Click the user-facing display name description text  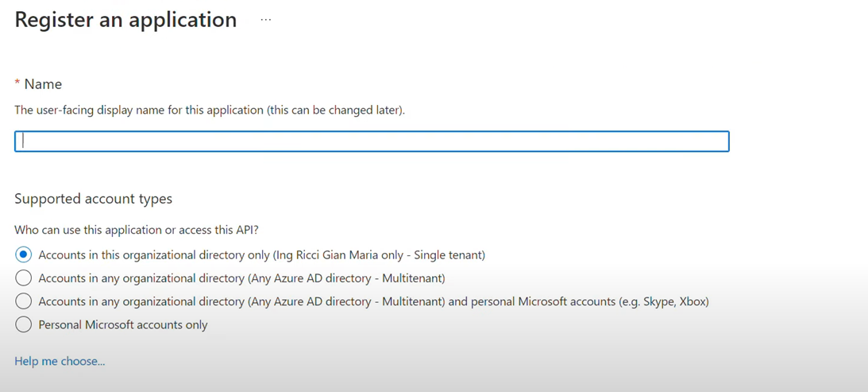pyautogui.click(x=139, y=111)
